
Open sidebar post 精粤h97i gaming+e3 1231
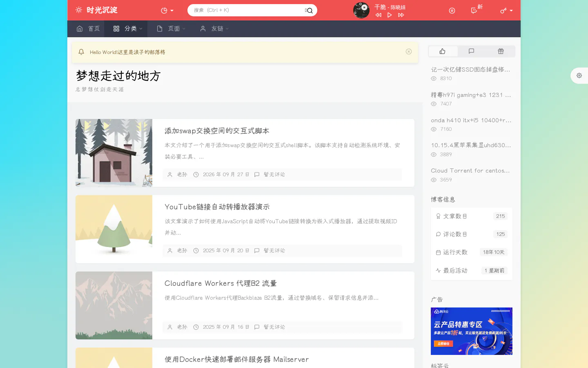pos(471,95)
